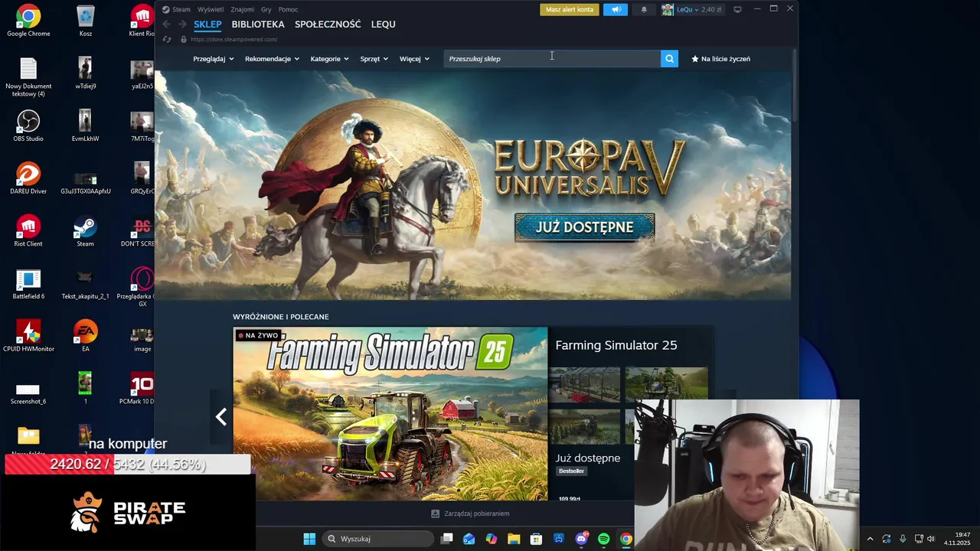The width and height of the screenshot is (980, 551).
Task: Go back with the Steam back arrow
Action: click(166, 24)
